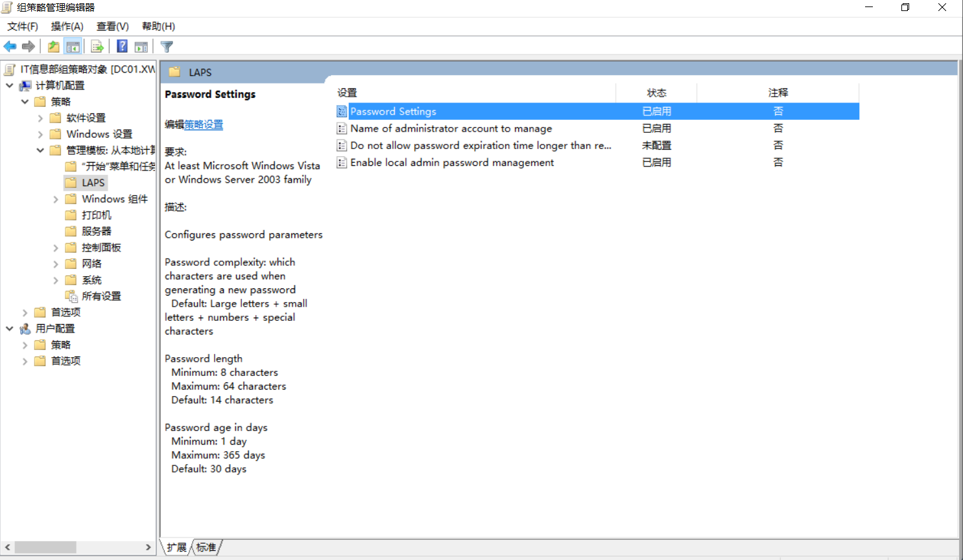Click the 服务器 folder icon
The width and height of the screenshot is (963, 560).
(71, 231)
